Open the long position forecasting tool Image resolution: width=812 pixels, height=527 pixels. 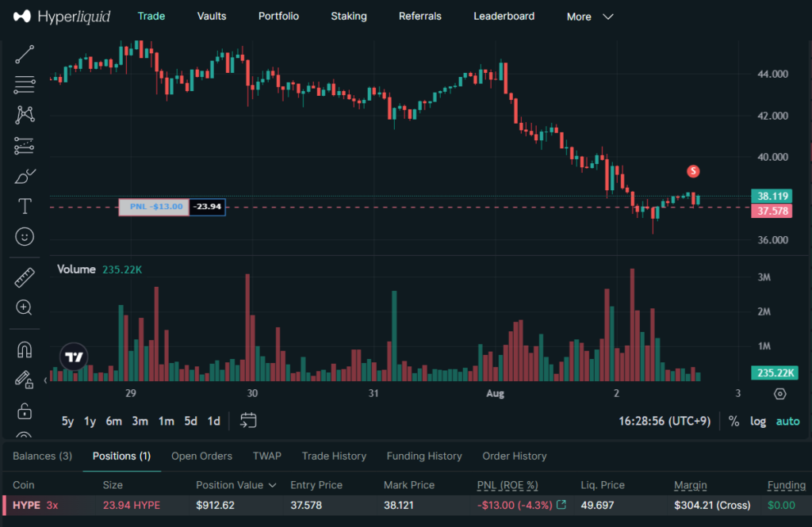(25, 146)
